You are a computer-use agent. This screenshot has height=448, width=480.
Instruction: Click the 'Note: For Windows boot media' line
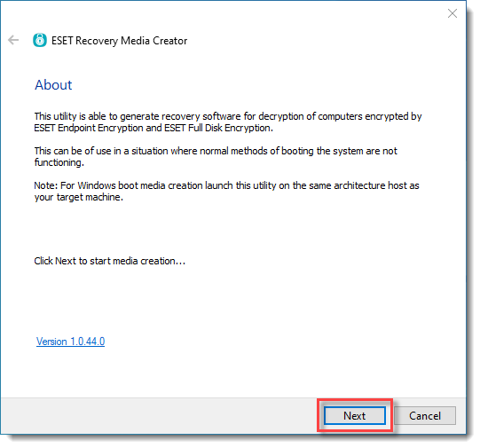click(x=226, y=185)
